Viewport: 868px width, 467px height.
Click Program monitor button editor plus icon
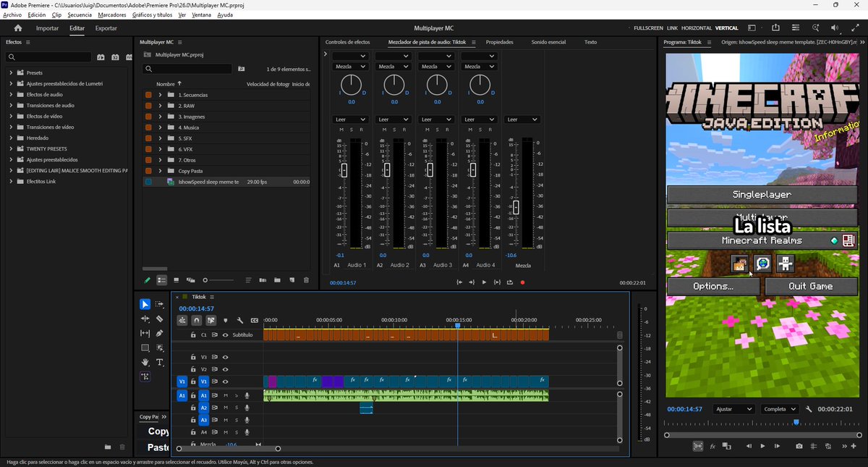tap(853, 446)
